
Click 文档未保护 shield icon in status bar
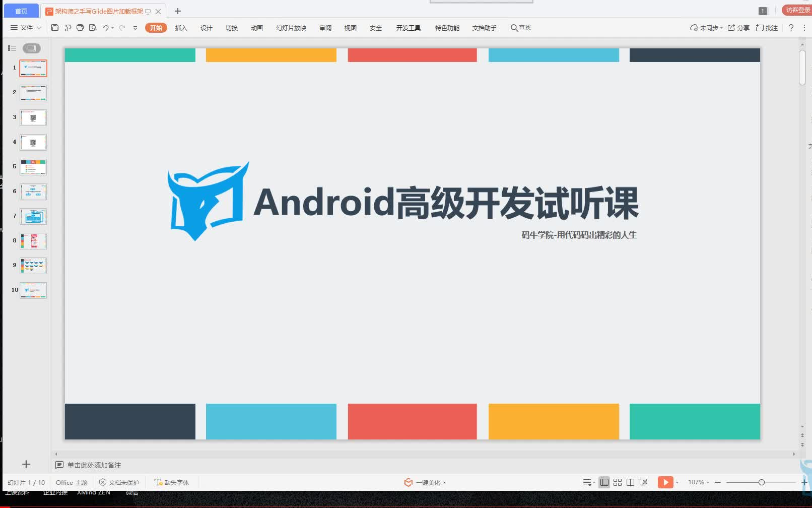pyautogui.click(x=102, y=482)
